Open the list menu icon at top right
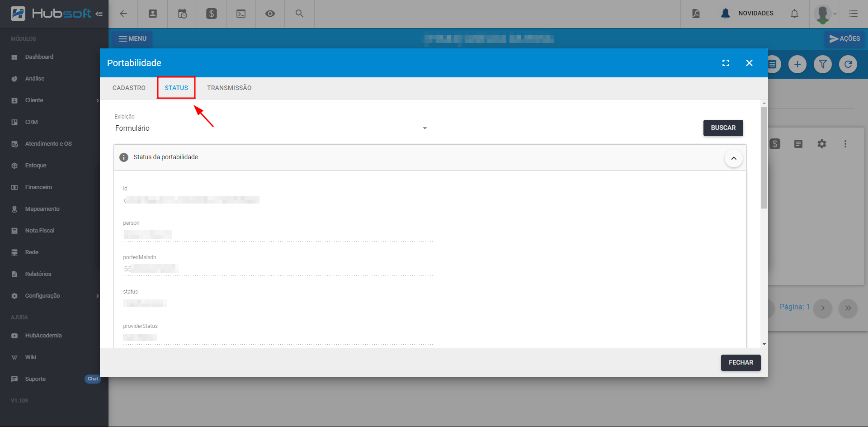Image resolution: width=868 pixels, height=427 pixels. click(x=853, y=14)
